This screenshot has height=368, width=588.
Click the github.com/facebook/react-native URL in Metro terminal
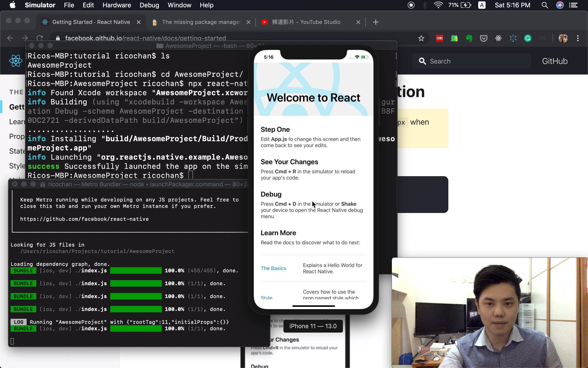pos(84,219)
